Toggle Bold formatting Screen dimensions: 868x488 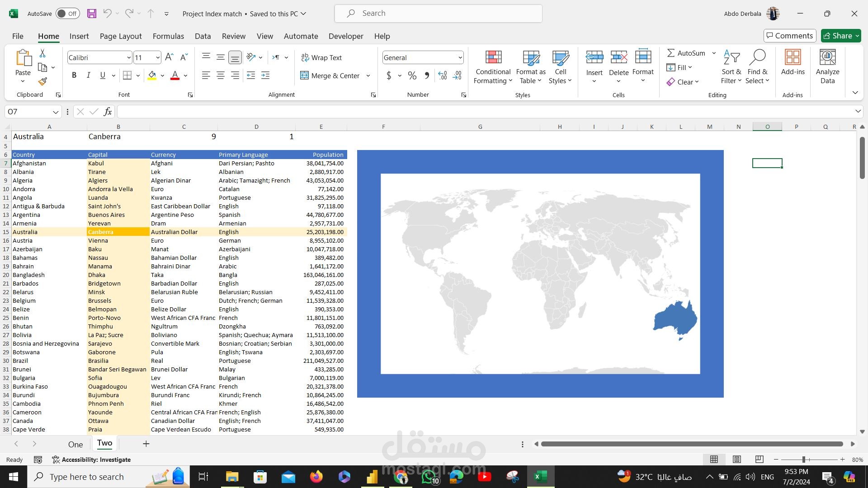74,75
